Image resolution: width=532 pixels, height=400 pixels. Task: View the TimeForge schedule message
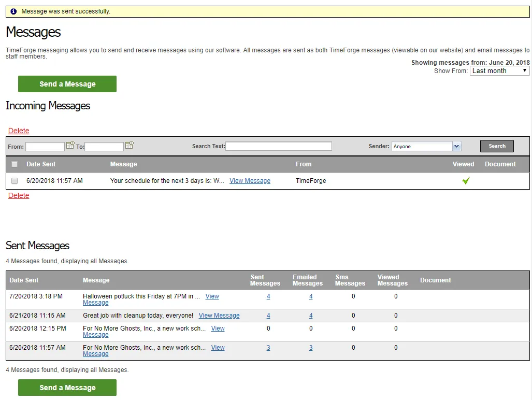tap(250, 181)
